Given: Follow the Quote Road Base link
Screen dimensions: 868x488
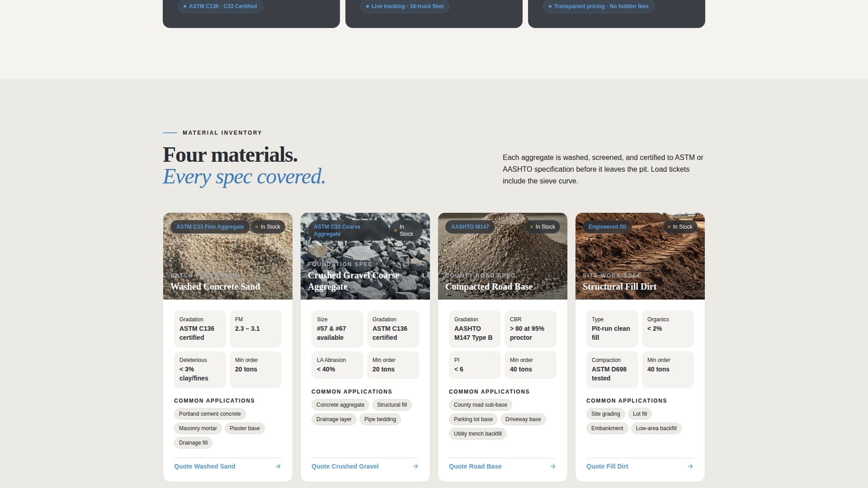Looking at the screenshot, I should (475, 466).
